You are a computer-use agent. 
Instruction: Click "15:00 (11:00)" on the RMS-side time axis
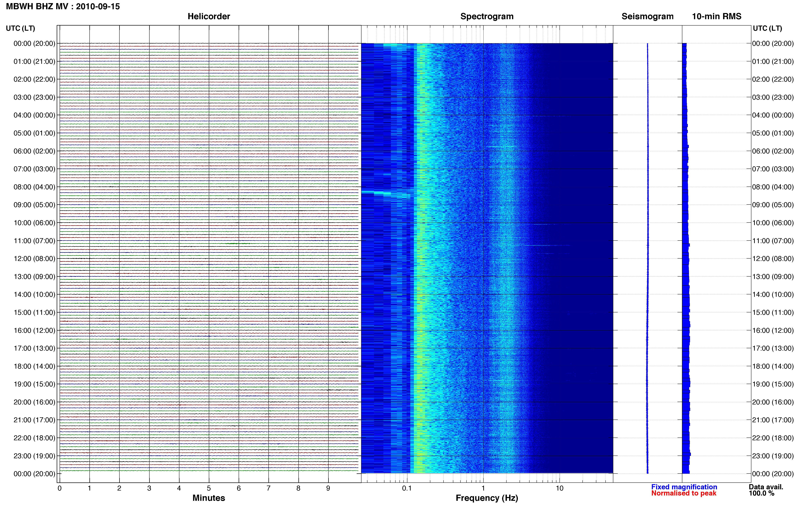pyautogui.click(x=773, y=312)
